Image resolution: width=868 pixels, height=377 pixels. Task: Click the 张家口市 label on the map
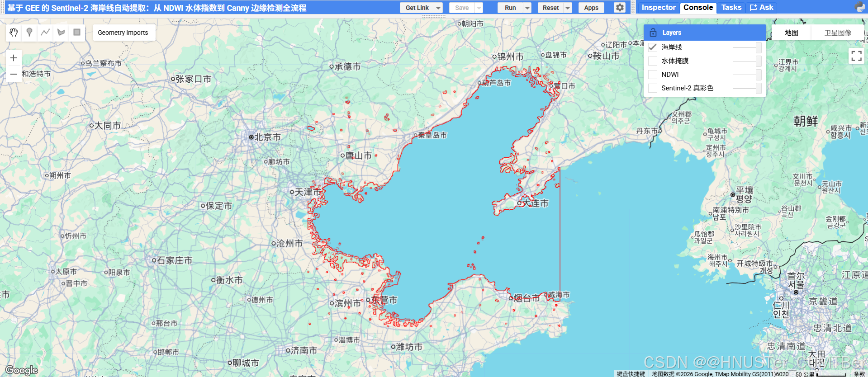coord(193,79)
